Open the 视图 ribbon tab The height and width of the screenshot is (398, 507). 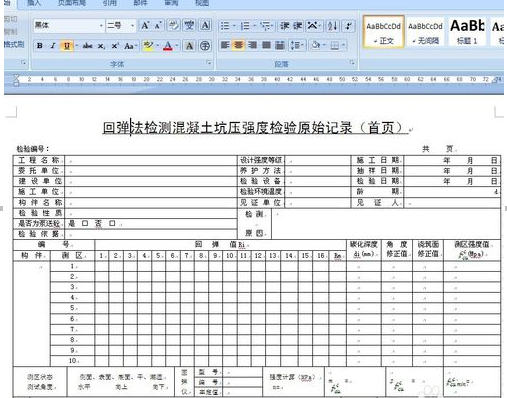(x=202, y=3)
